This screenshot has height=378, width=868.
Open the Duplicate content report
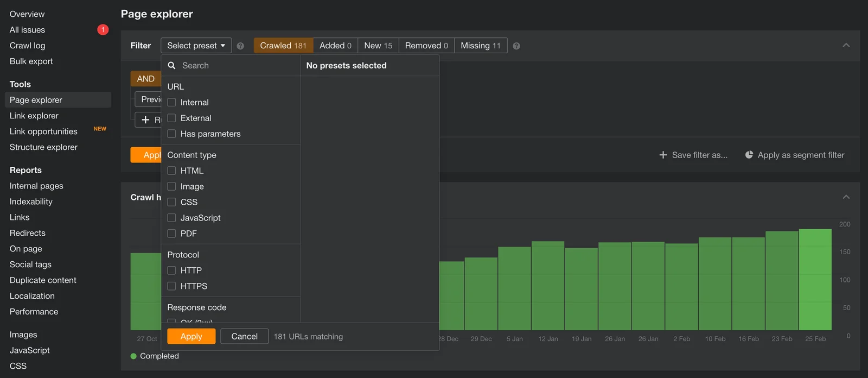coord(43,280)
